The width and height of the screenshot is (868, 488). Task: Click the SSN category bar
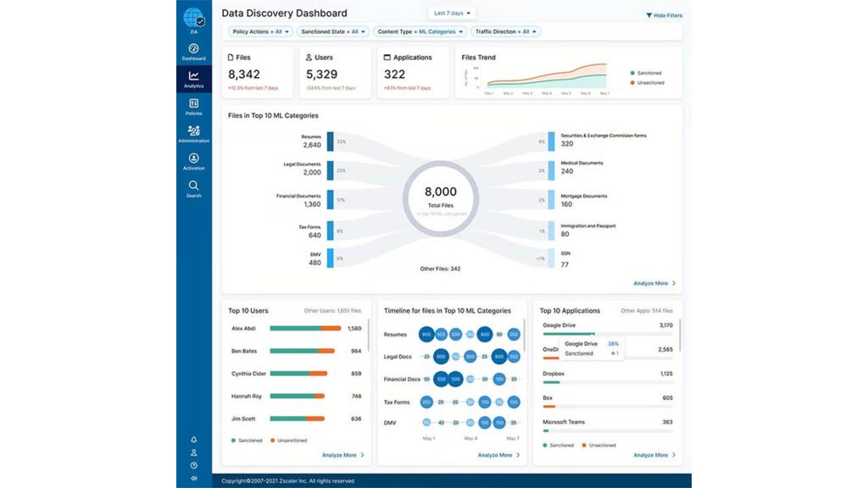tap(551, 258)
